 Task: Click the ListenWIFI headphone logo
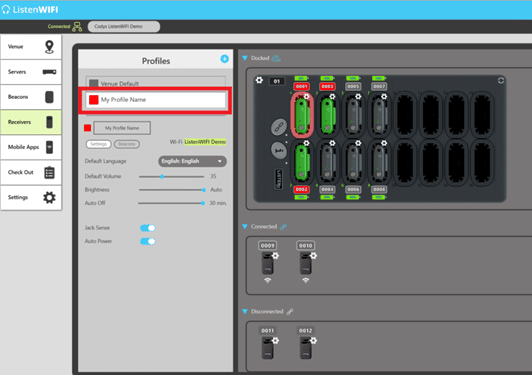6,10
